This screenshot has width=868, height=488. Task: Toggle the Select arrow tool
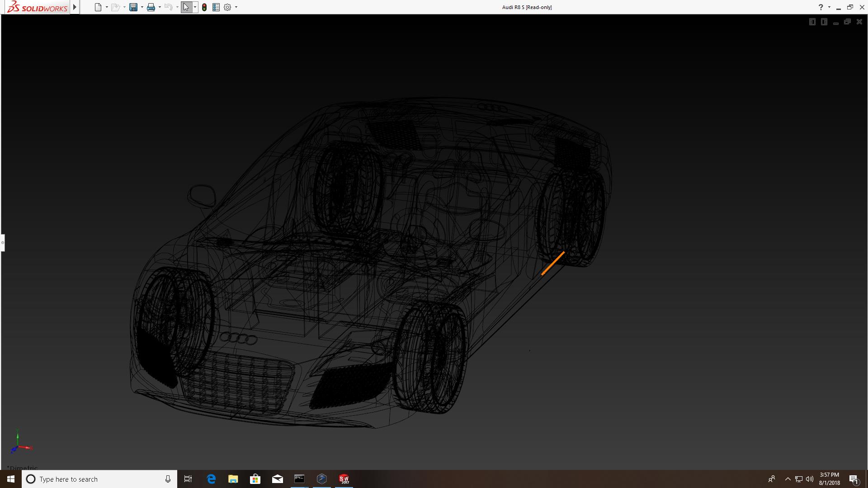point(186,7)
